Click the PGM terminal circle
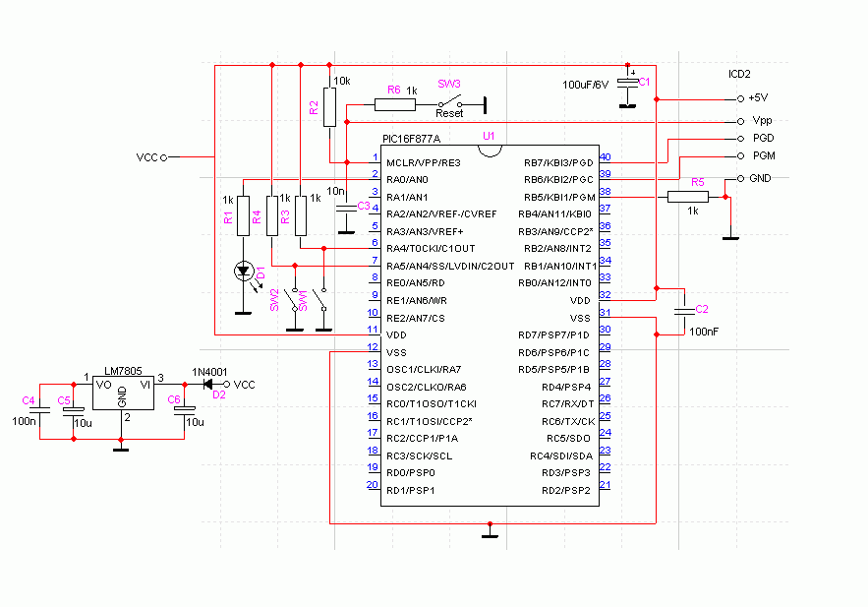Screen dimensions: 868x607 (x=740, y=156)
